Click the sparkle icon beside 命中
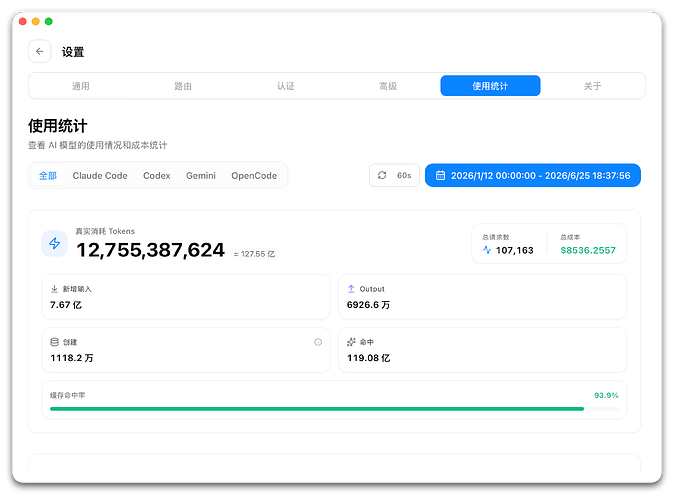This screenshot has height=499, width=674. [351, 342]
